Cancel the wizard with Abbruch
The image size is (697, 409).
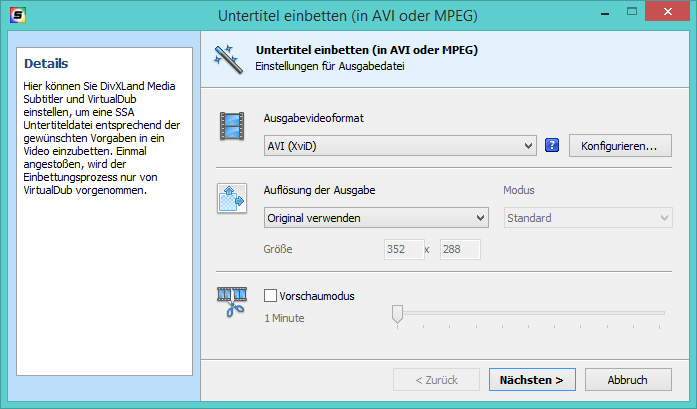(x=628, y=380)
